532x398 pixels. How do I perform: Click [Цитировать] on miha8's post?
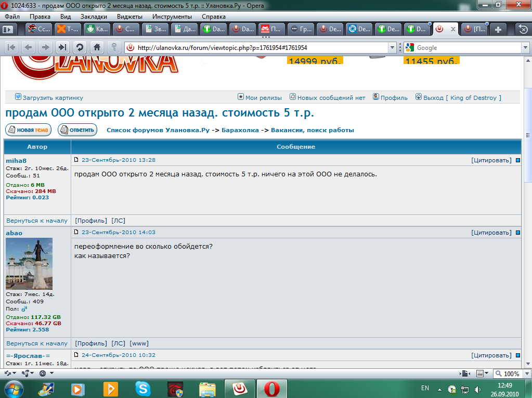(x=491, y=160)
